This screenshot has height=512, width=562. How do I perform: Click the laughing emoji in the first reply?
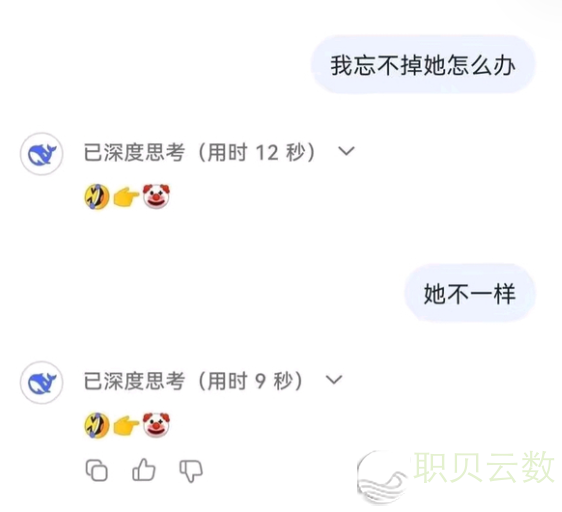point(97,196)
